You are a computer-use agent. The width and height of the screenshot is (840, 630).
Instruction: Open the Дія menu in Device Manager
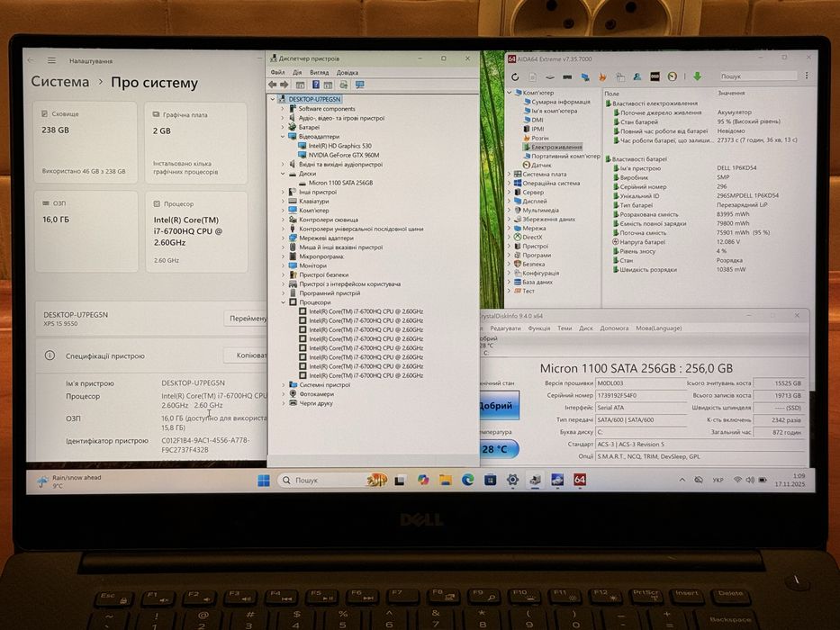tap(297, 72)
